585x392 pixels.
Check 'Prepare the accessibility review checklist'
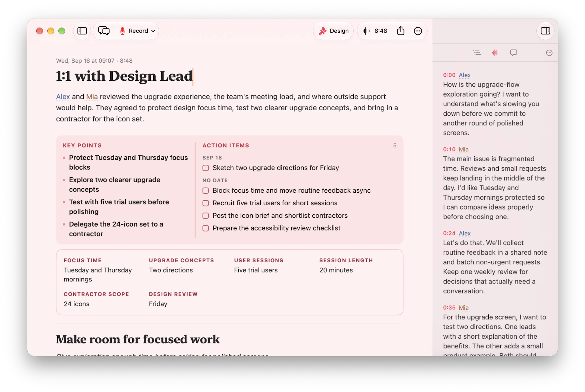coord(206,228)
